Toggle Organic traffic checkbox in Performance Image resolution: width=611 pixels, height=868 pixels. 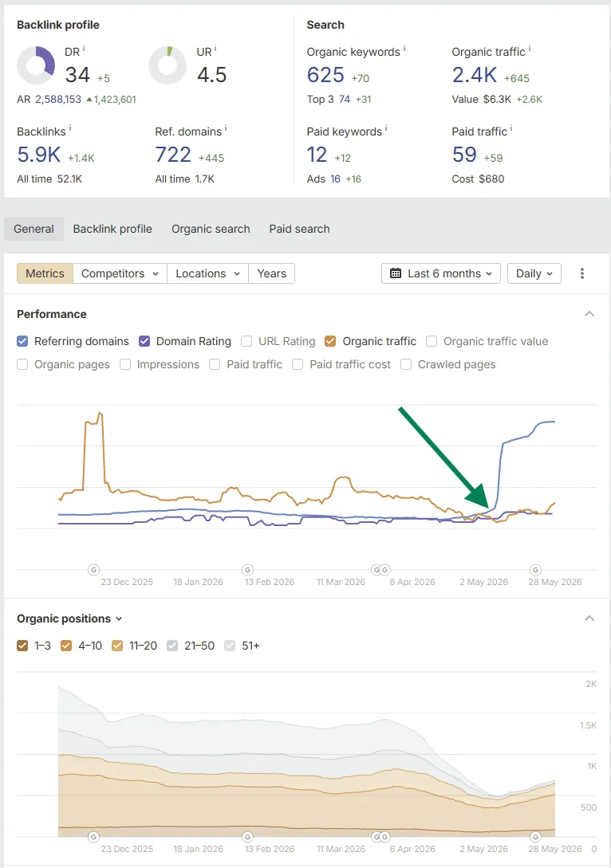pos(330,341)
